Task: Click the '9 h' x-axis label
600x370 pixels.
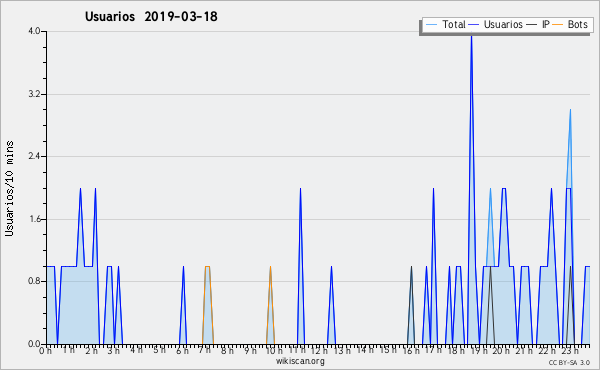Action: pyautogui.click(x=250, y=350)
